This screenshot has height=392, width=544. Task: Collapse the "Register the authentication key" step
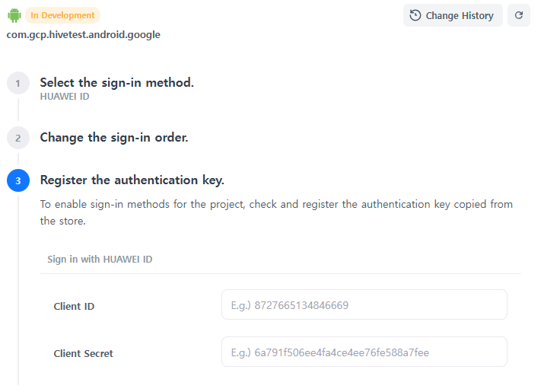click(x=132, y=180)
